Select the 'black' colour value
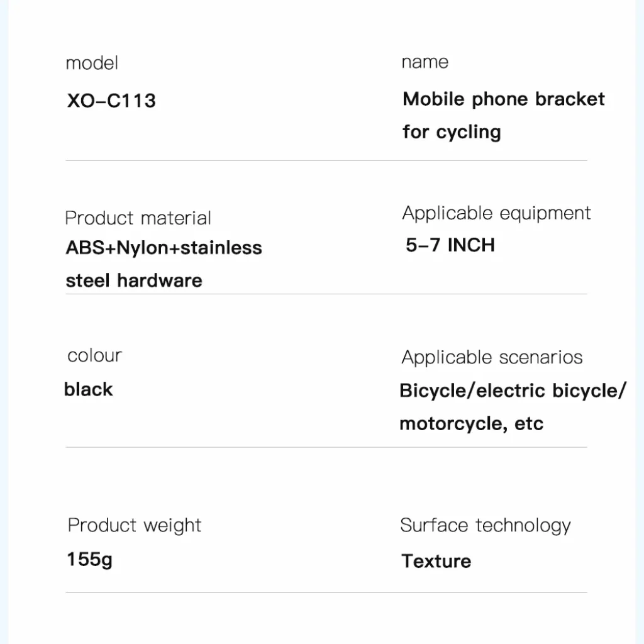The width and height of the screenshot is (644, 644). 88,389
